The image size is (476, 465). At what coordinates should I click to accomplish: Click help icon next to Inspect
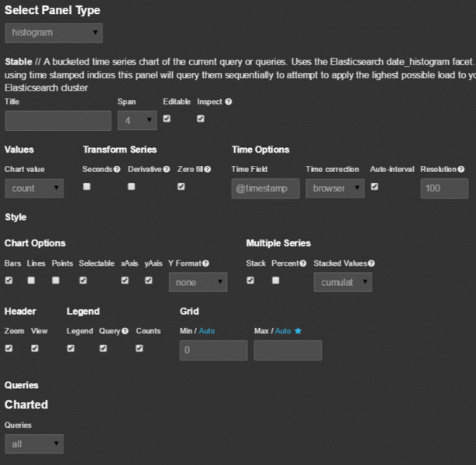(228, 102)
